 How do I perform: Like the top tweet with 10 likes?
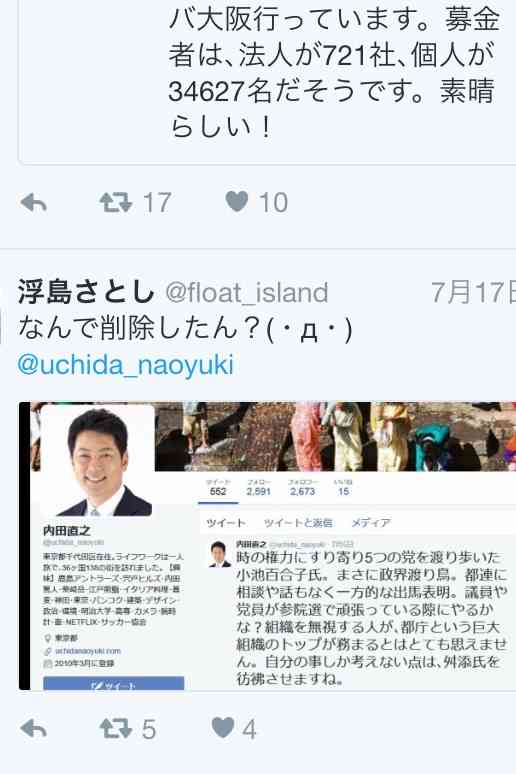point(237,201)
